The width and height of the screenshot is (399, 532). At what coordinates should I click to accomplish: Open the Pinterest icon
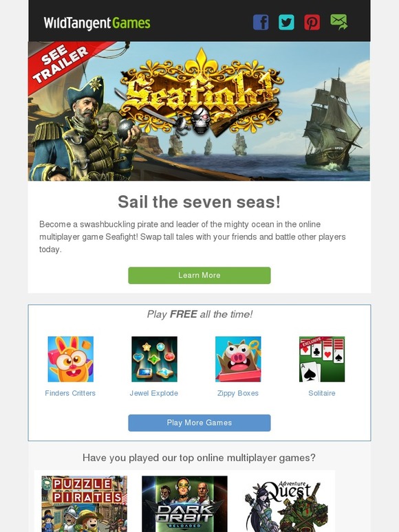(x=312, y=23)
